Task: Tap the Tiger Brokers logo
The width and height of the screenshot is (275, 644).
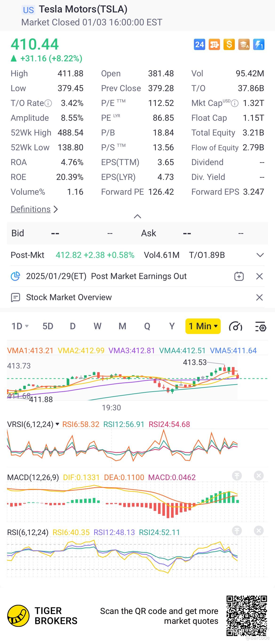Action: [x=18, y=616]
